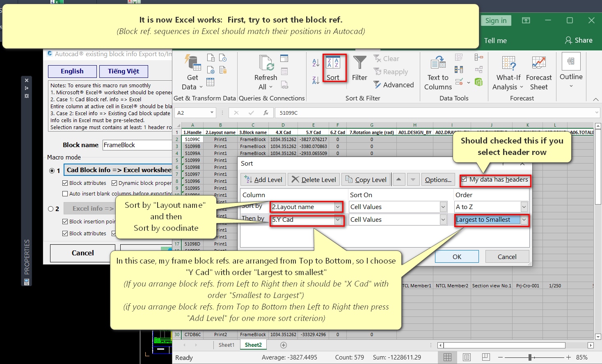
Task: Open sort Options button
Action: (438, 180)
